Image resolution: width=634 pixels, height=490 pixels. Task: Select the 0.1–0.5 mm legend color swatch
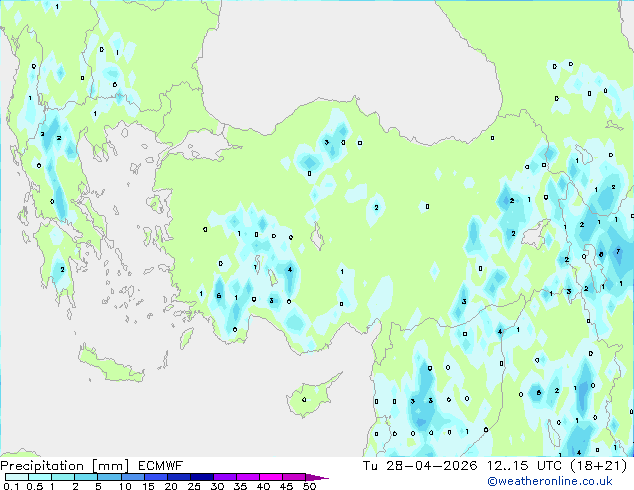17,477
